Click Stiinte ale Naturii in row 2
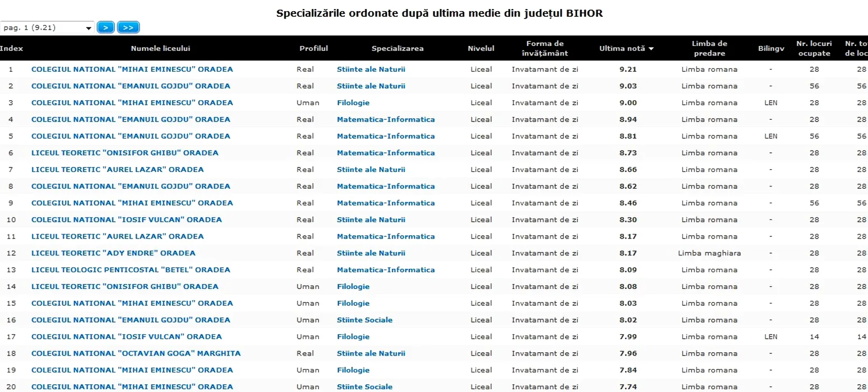 (x=371, y=86)
